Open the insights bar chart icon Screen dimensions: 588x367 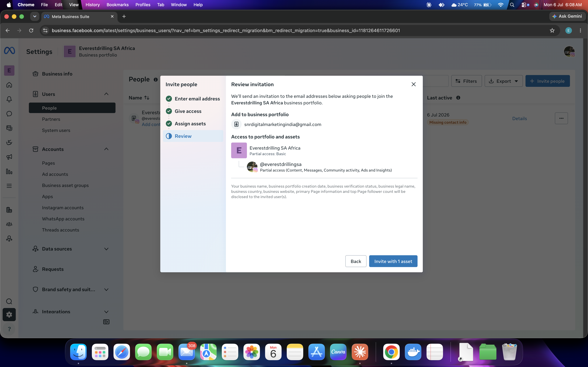pos(9,171)
